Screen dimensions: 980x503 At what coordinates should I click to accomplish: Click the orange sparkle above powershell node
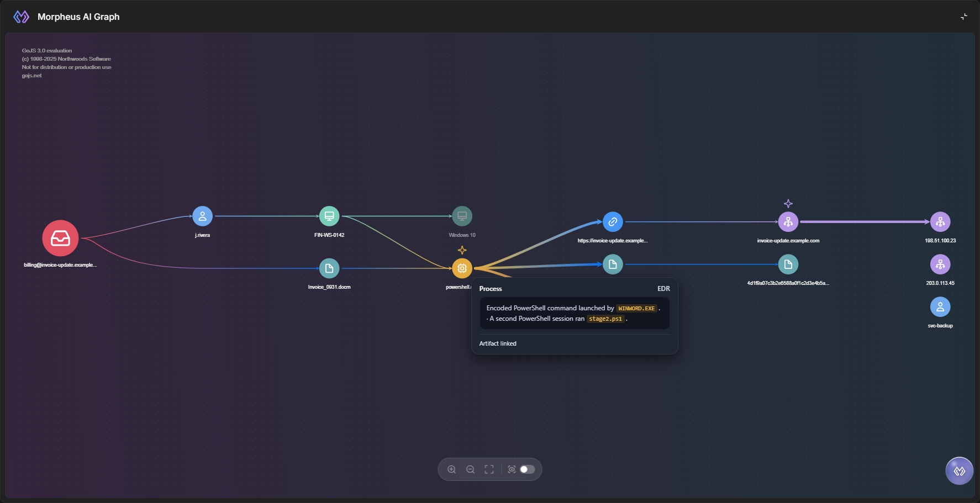[x=462, y=250]
